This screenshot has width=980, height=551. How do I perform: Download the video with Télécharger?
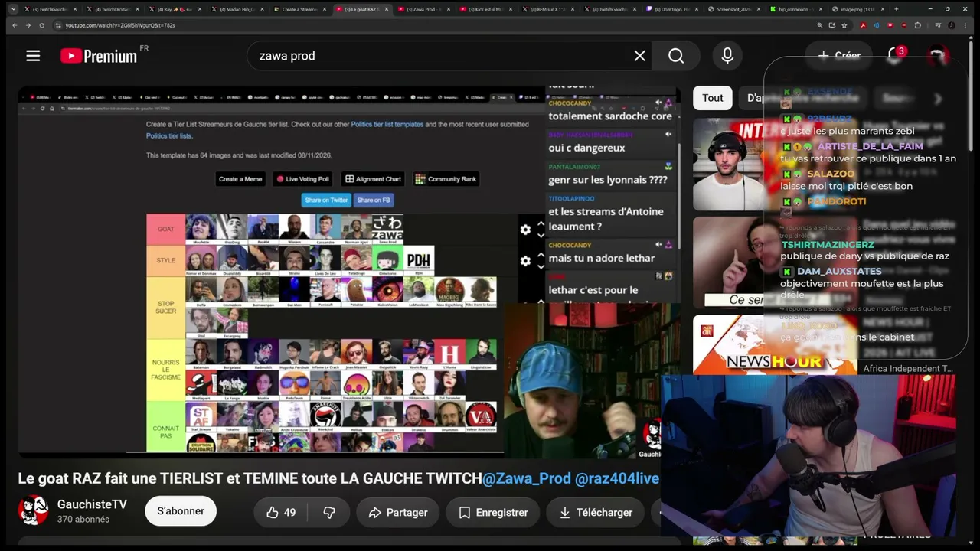pyautogui.click(x=594, y=513)
